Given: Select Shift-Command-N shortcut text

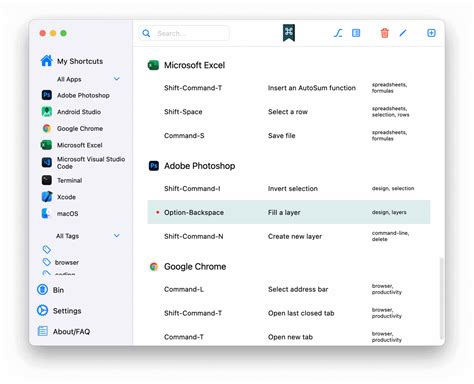Looking at the screenshot, I should (194, 236).
